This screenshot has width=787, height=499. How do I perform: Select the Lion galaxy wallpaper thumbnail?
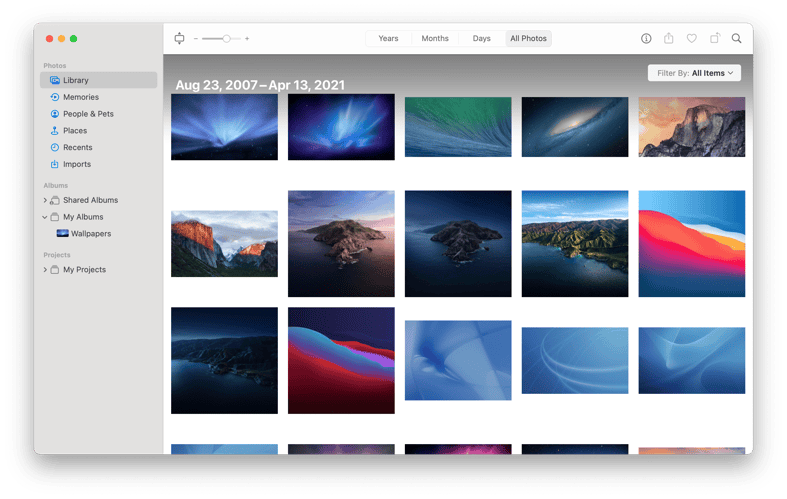(575, 127)
